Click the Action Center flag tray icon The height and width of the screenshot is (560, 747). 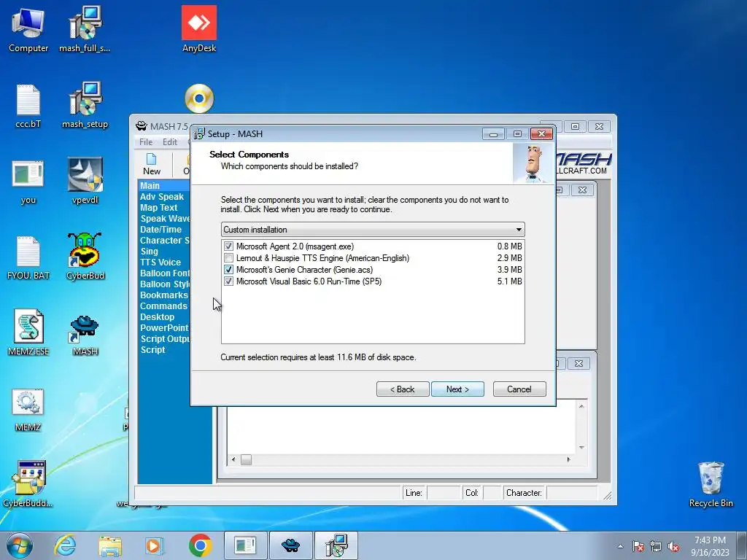(638, 547)
